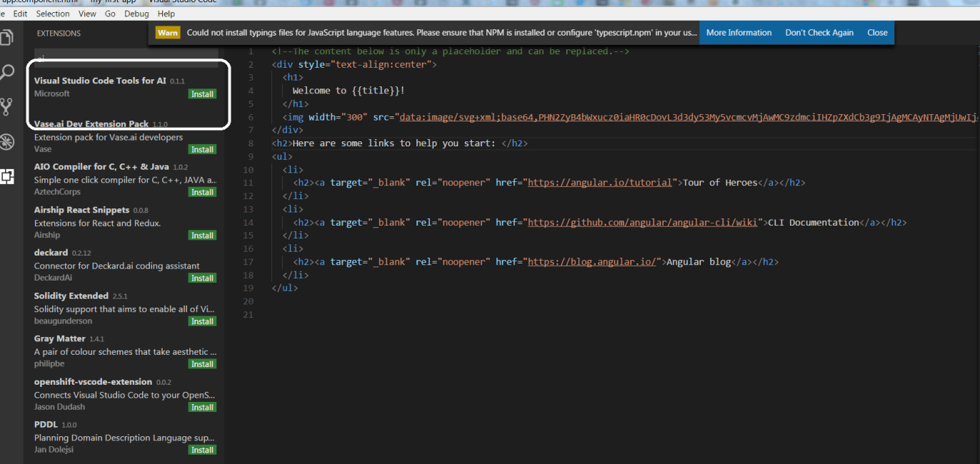Viewport: 980px width, 464px height.
Task: Open the View menu
Action: click(x=87, y=14)
